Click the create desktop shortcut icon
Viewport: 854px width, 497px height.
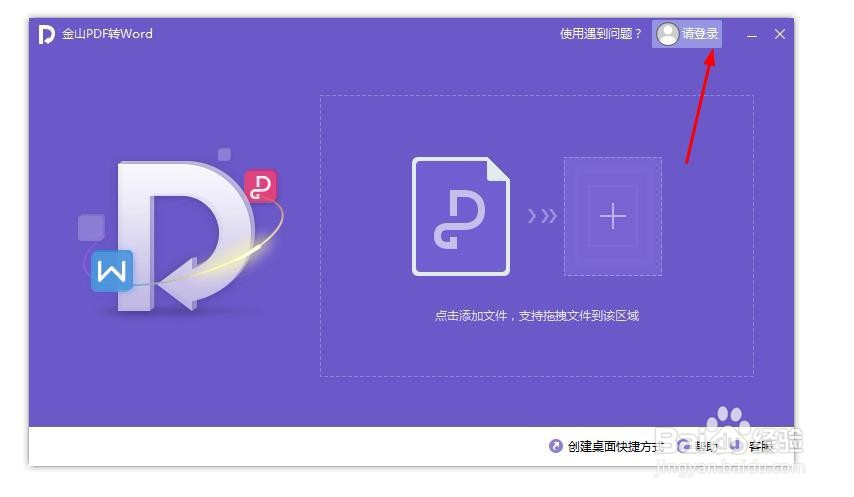tap(556, 446)
